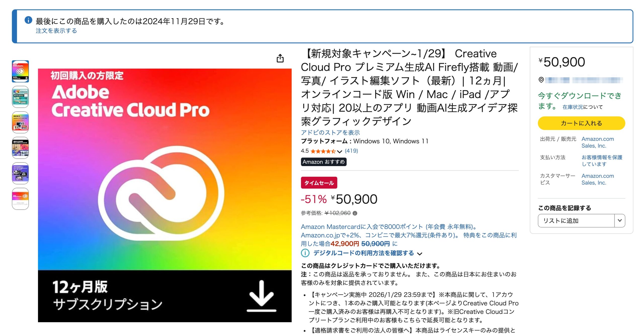Screen dimensions: 644x336
Task: Click the Amazon おすすめ badge
Action: pyautogui.click(x=324, y=162)
